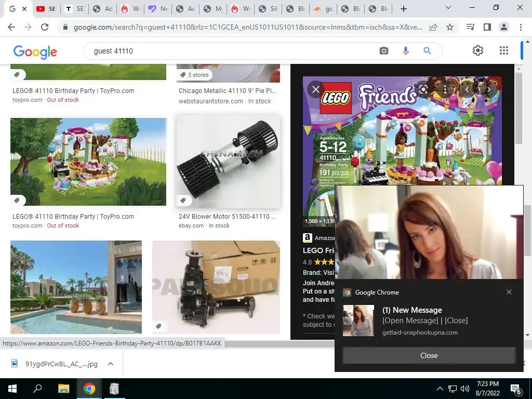Click the New Message notification text
Image resolution: width=532 pixels, height=399 pixels.
[412, 310]
